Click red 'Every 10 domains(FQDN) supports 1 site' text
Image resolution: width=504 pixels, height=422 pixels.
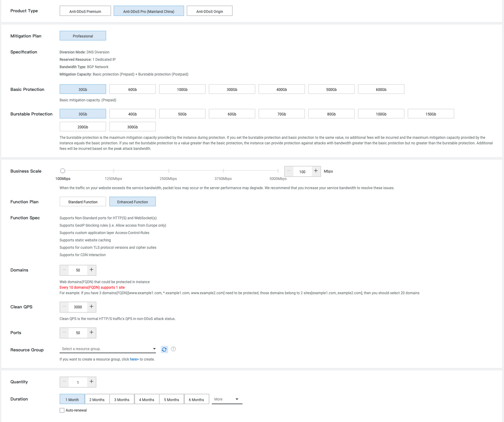[92, 287]
